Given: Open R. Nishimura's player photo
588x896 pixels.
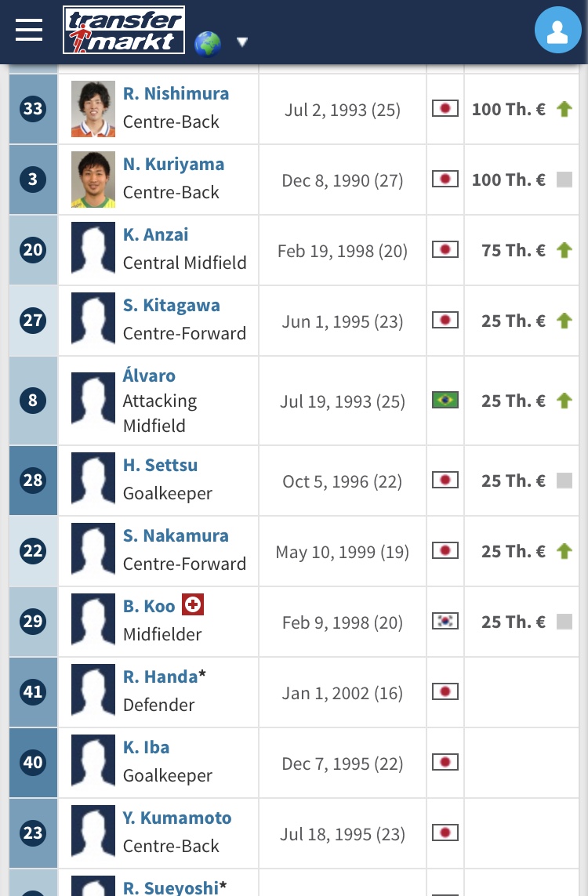Looking at the screenshot, I should 93,109.
